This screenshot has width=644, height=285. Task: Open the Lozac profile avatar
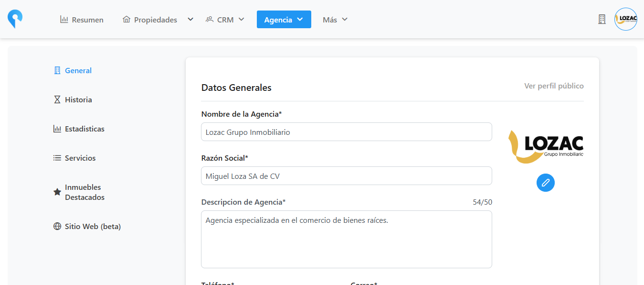[625, 19]
